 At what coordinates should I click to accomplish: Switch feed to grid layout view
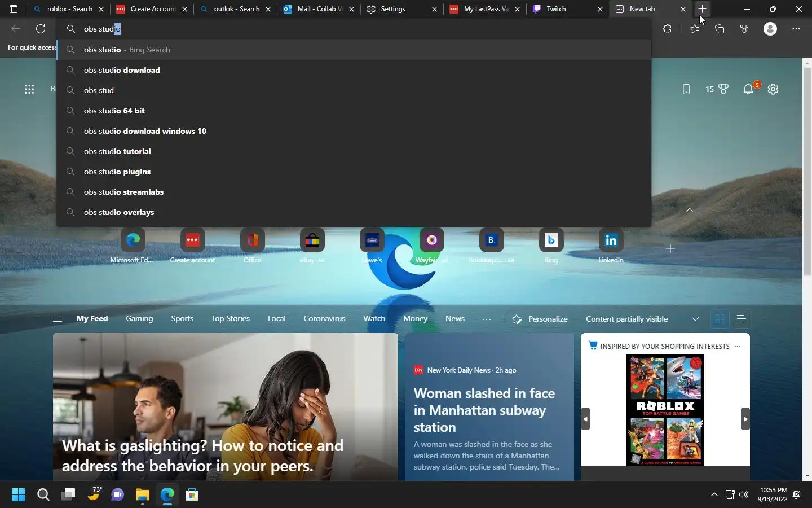coord(720,319)
